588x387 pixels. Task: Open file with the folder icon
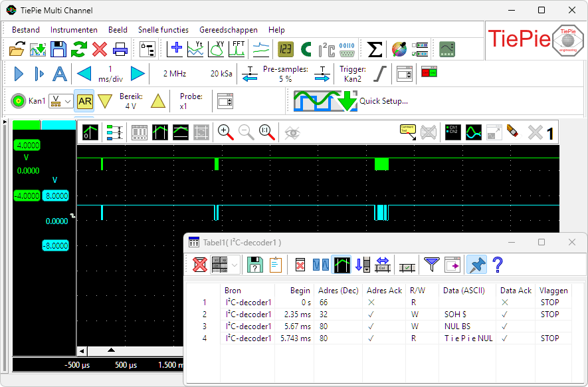pyautogui.click(x=17, y=49)
